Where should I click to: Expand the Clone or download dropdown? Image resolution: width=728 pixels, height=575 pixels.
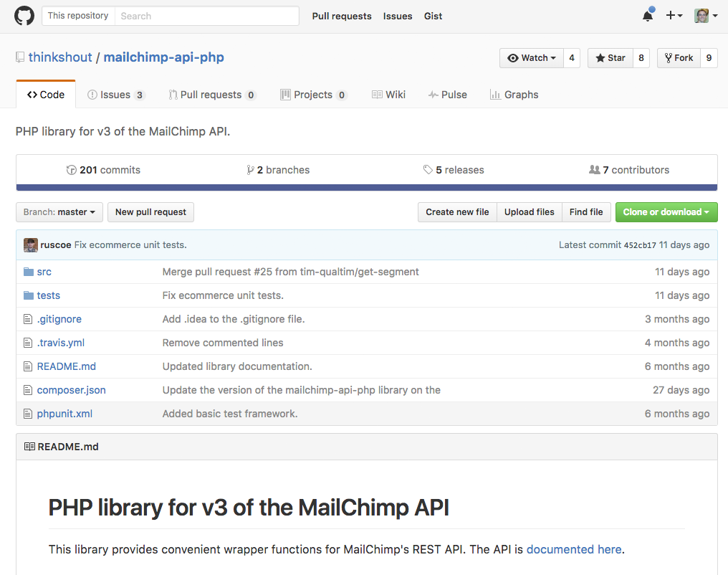[x=666, y=212]
